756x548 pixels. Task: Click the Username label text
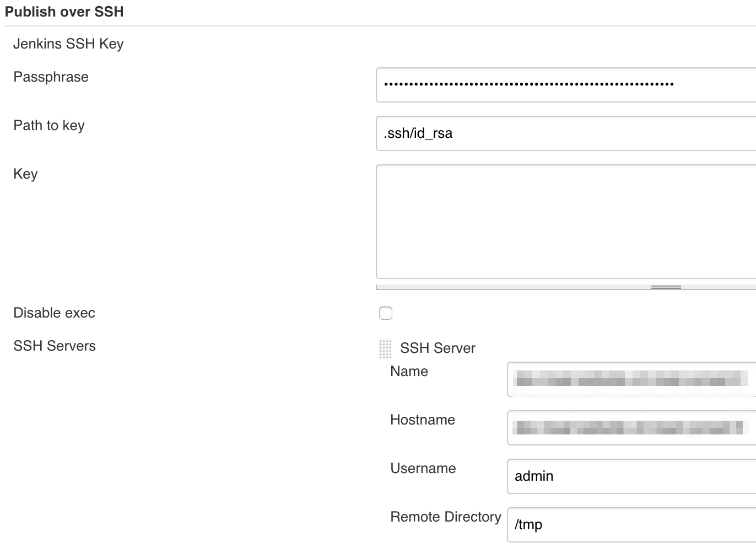(423, 469)
